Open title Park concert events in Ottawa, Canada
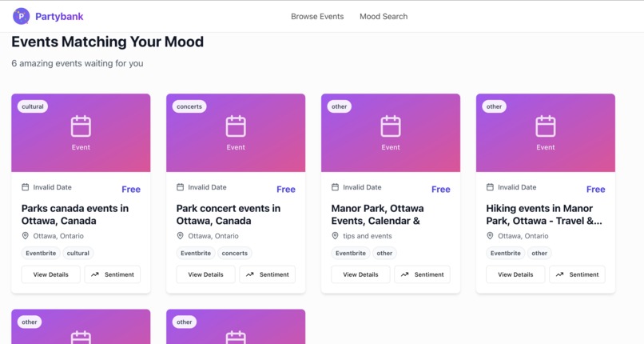This screenshot has width=644, height=344. 229,214
